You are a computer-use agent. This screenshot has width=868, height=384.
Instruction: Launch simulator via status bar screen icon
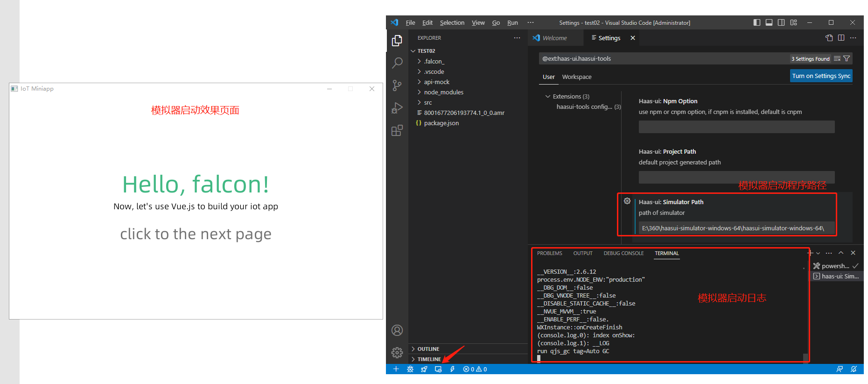tap(438, 369)
